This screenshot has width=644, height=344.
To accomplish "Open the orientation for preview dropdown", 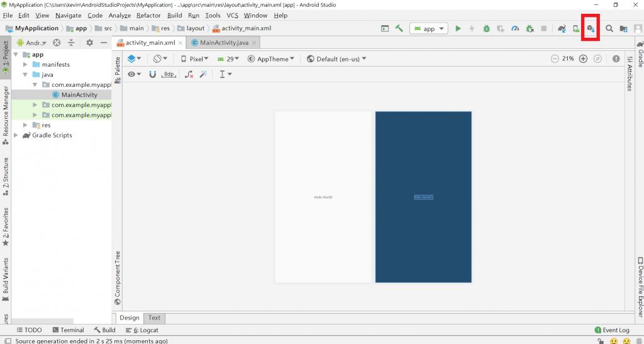I will coord(160,58).
